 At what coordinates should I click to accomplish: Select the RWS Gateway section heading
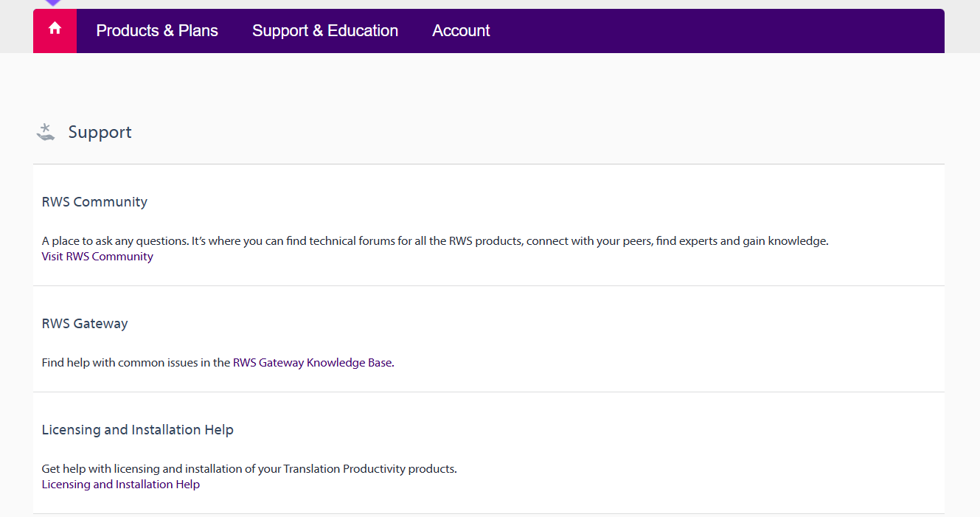pos(85,324)
